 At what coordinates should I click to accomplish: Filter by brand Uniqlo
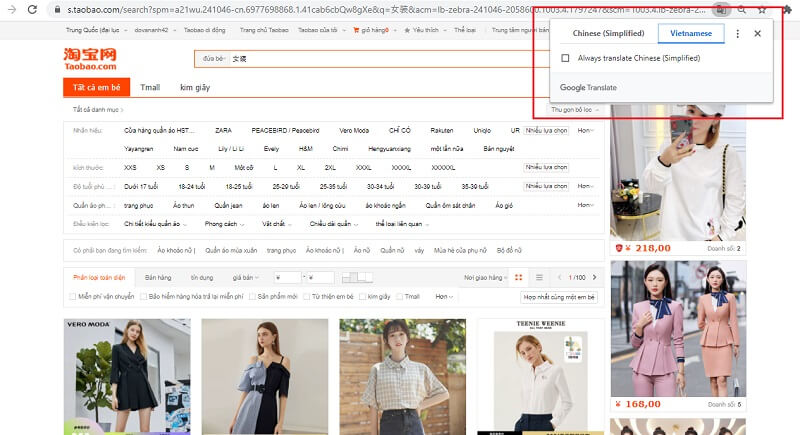point(482,131)
